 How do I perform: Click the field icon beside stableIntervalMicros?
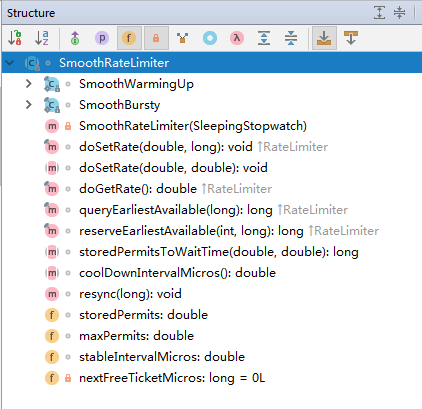click(x=52, y=357)
